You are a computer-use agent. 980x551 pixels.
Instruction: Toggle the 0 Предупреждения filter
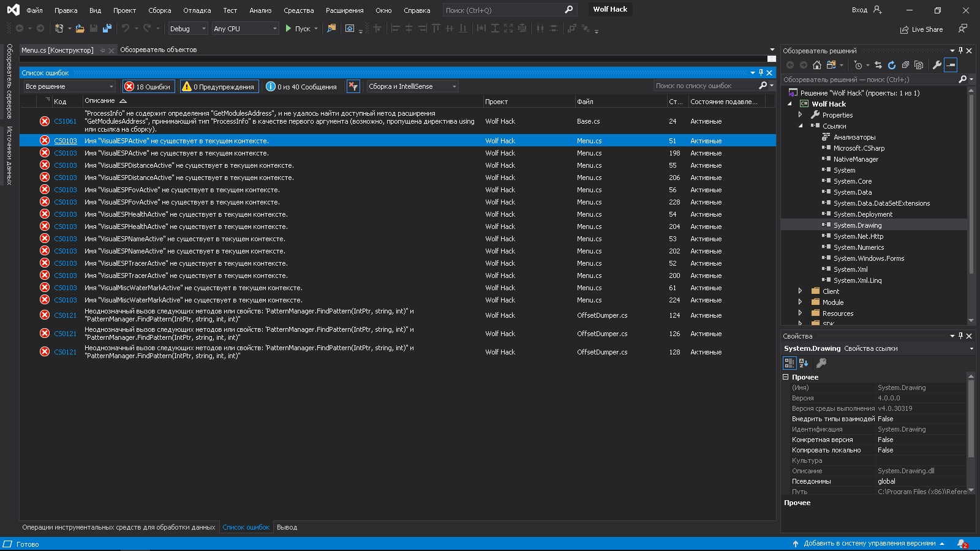[219, 86]
